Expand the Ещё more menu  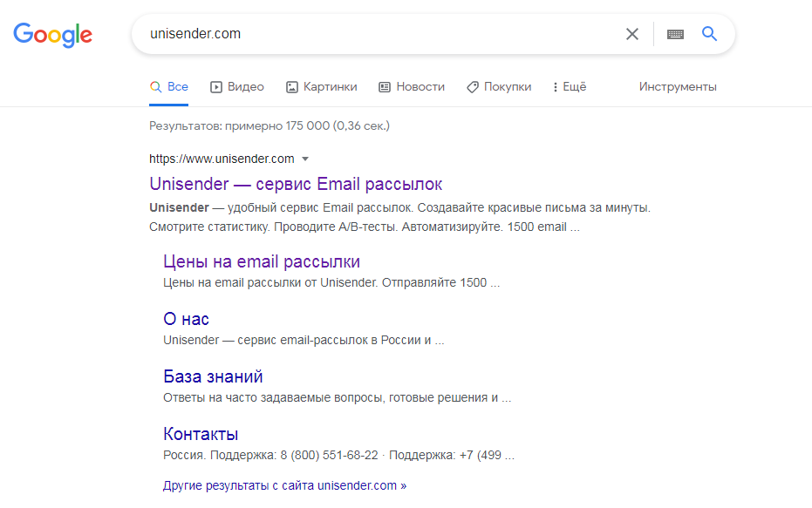570,87
